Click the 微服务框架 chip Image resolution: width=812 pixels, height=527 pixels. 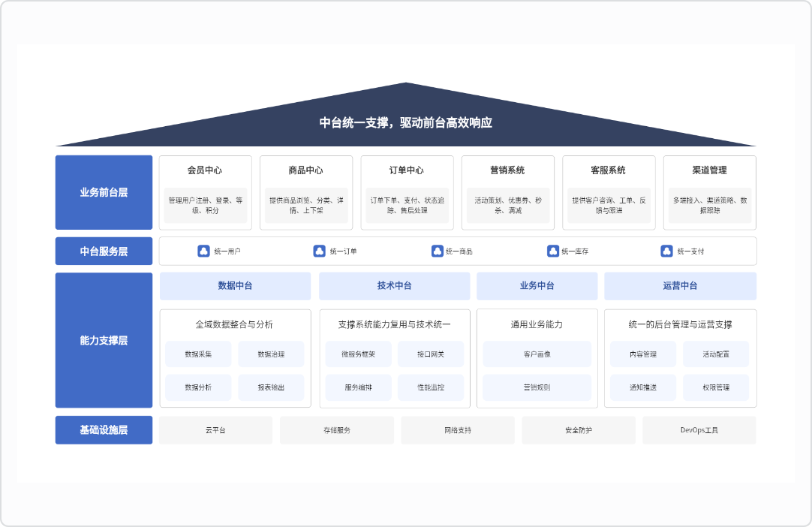(x=359, y=354)
